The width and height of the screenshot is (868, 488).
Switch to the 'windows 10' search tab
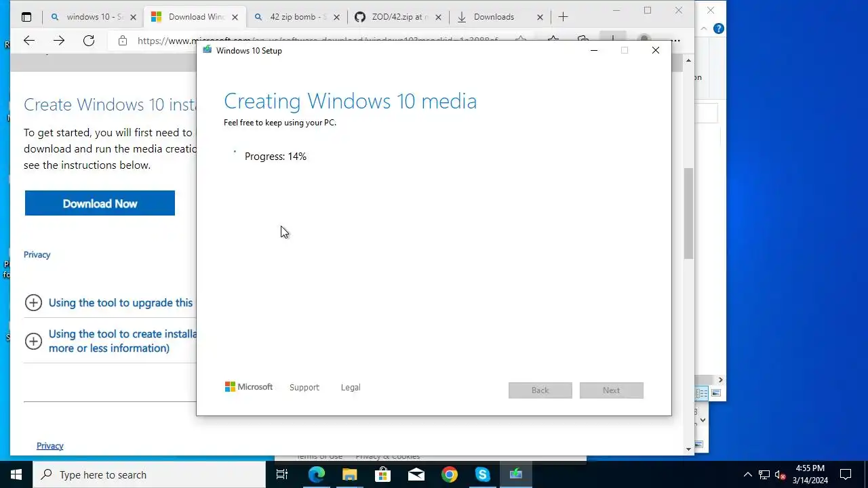[x=94, y=17]
